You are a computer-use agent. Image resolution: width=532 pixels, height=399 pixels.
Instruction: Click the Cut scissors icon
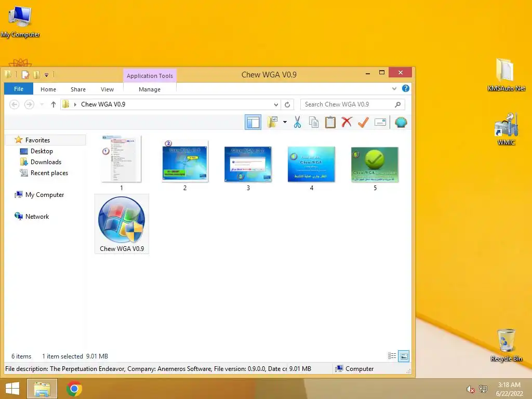coord(298,122)
